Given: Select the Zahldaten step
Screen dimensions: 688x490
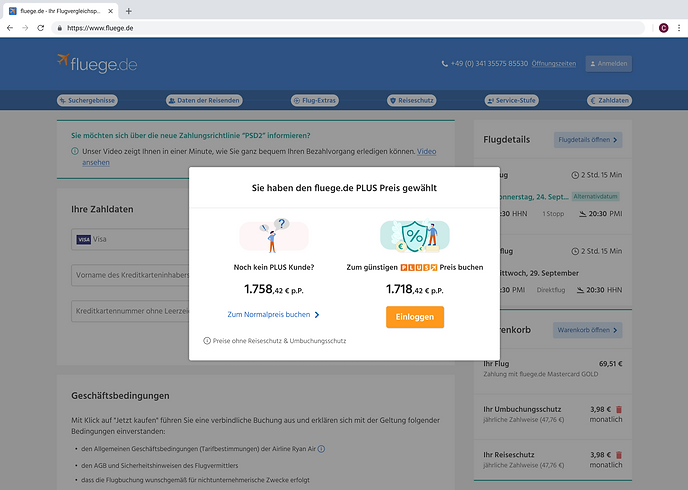Looking at the screenshot, I should pos(609,100).
